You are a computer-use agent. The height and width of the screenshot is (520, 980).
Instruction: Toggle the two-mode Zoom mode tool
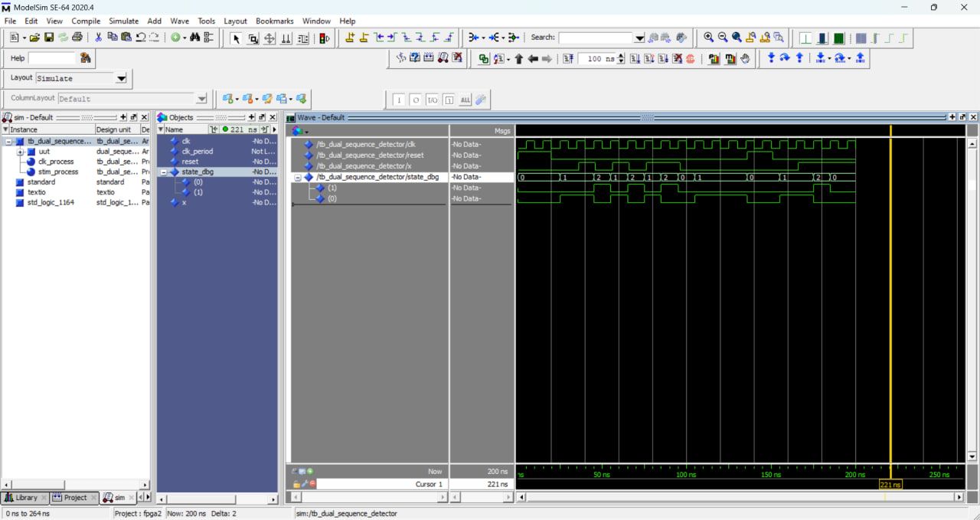pyautogui.click(x=253, y=38)
